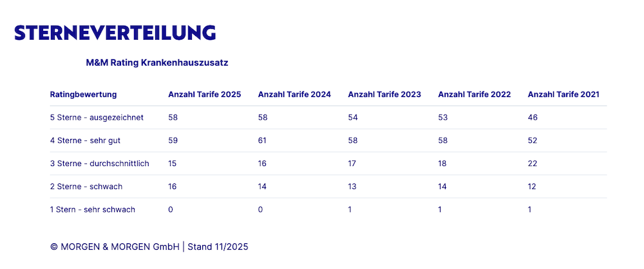Select the Ratingbewertung column header
The width and height of the screenshot is (644, 269).
click(83, 95)
